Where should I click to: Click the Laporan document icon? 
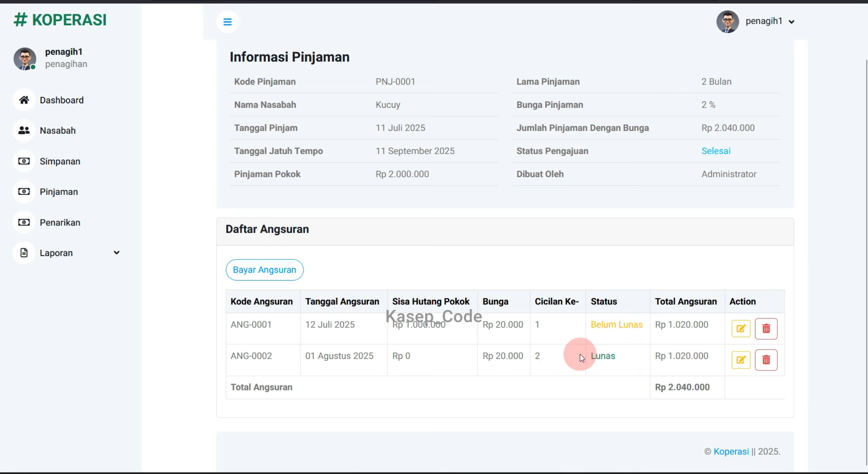point(24,253)
